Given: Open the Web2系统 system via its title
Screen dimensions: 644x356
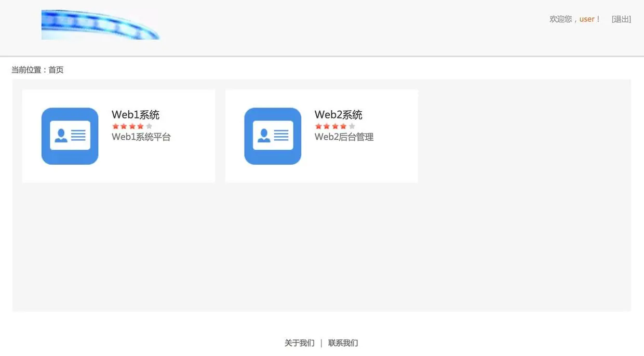Looking at the screenshot, I should [x=338, y=114].
